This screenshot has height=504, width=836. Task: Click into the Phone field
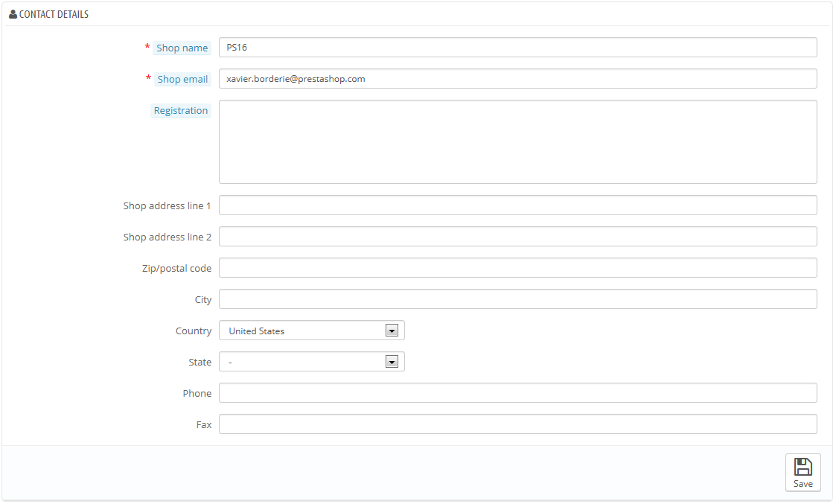pos(517,393)
